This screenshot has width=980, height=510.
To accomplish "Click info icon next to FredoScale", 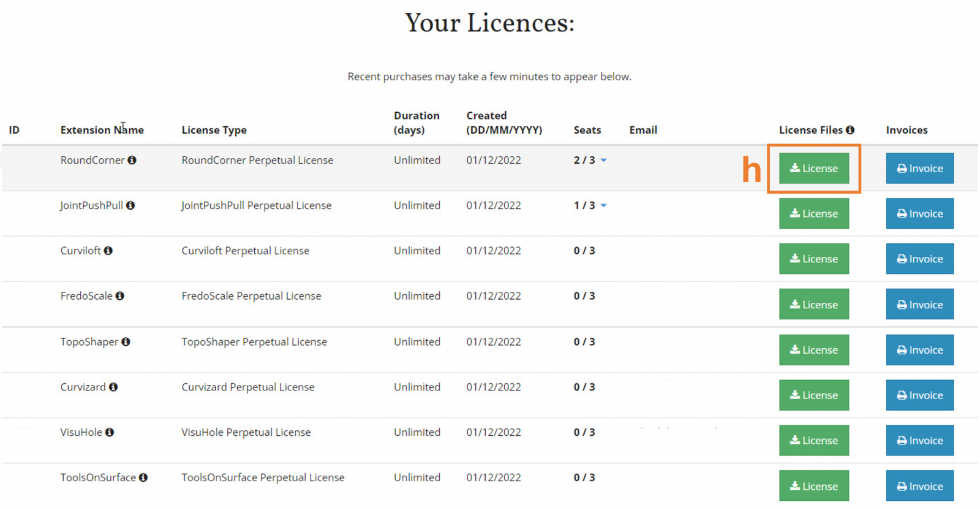I will tap(120, 296).
